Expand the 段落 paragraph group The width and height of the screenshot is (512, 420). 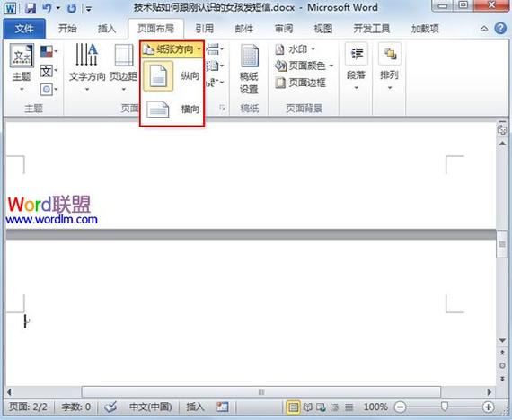point(357,67)
